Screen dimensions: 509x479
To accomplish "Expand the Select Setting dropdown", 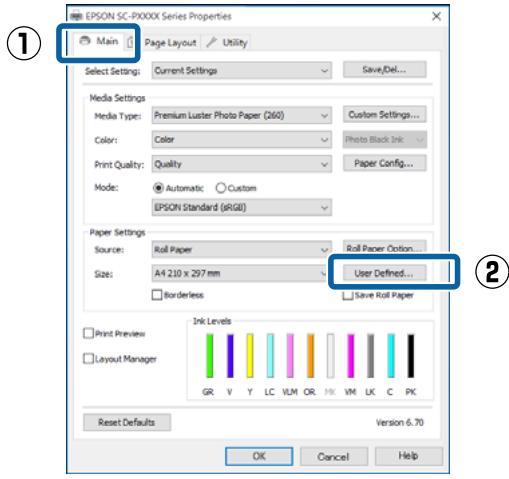I will point(242,70).
